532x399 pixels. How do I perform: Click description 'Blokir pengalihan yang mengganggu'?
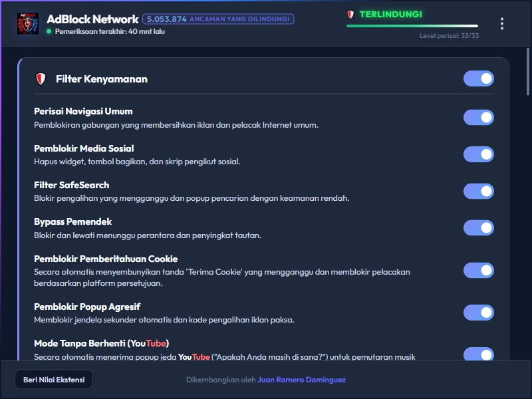click(192, 198)
